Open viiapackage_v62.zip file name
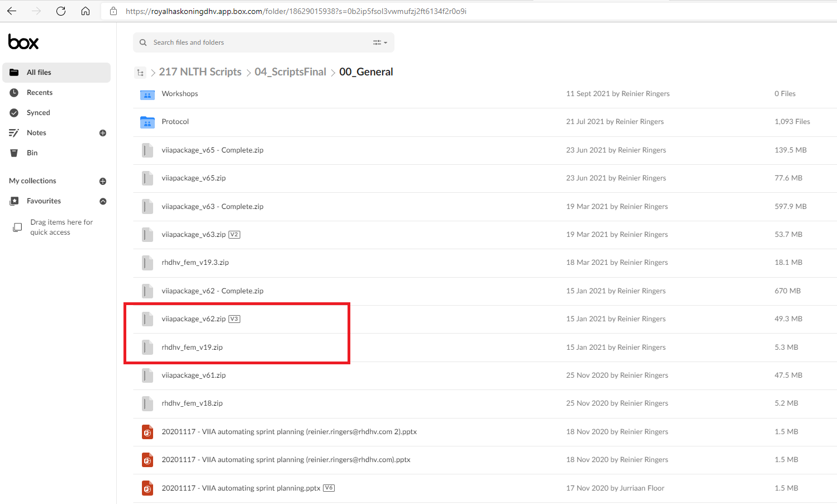 tap(193, 319)
